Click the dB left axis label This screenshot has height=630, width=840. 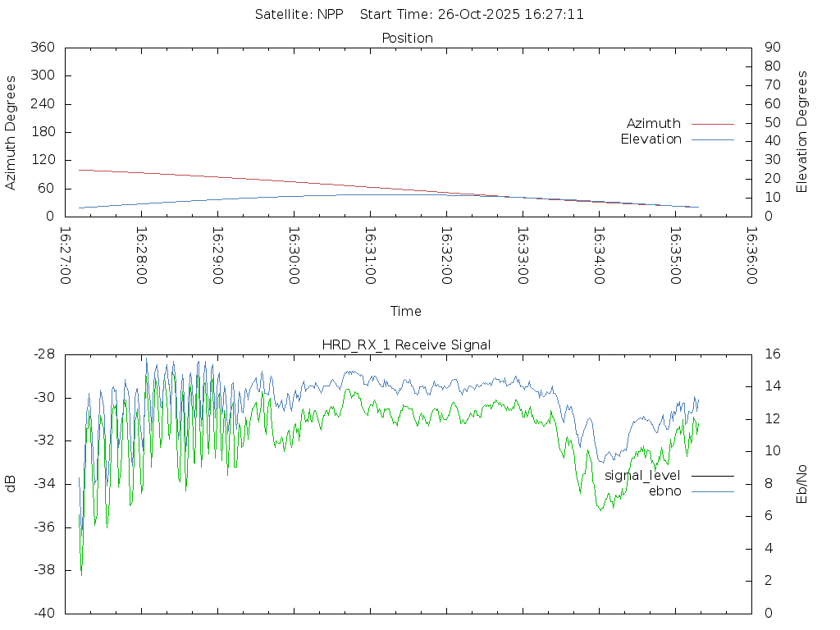11,483
